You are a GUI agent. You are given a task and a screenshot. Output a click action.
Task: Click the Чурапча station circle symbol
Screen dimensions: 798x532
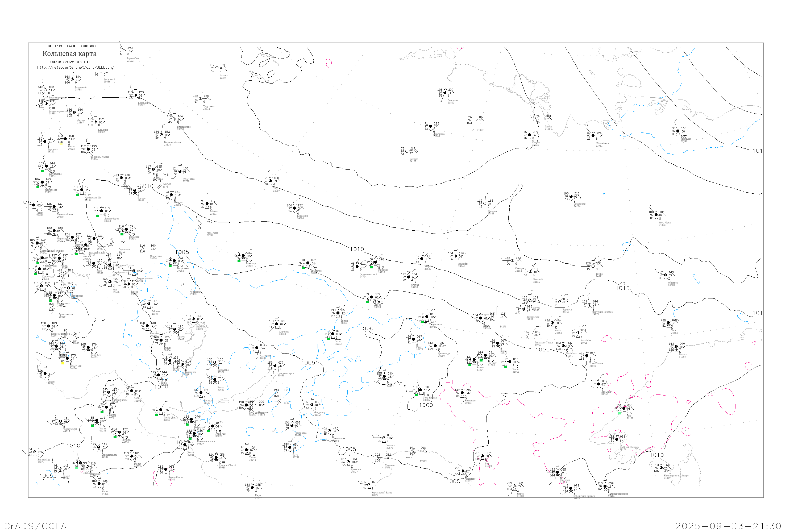coord(560,302)
